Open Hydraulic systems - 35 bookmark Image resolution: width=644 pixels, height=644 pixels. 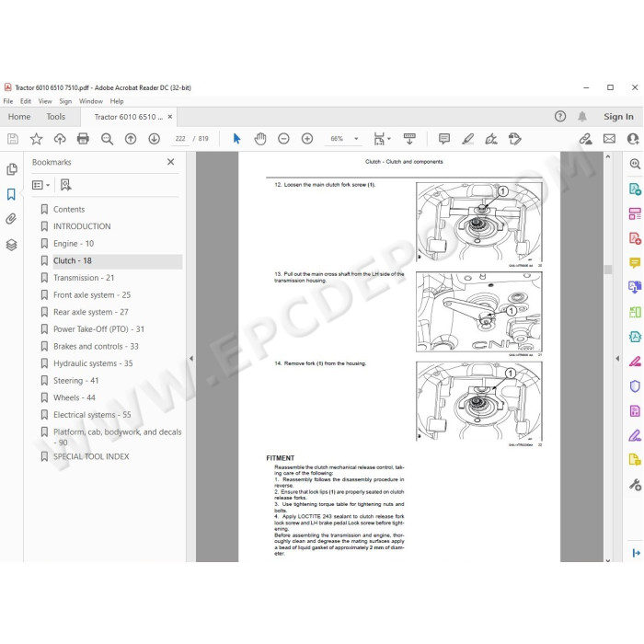tap(93, 363)
